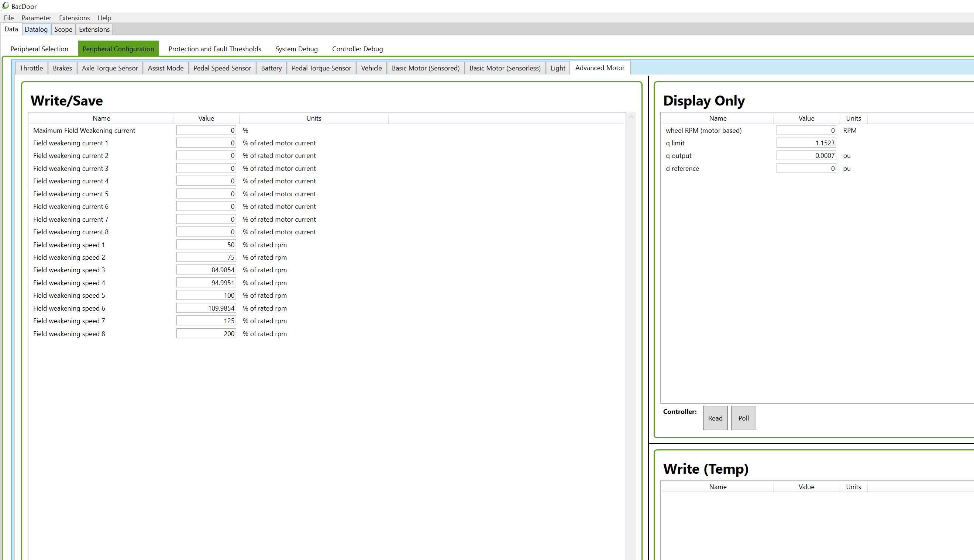974x560 pixels.
Task: Click Value column header in Write/Save table
Action: 206,118
